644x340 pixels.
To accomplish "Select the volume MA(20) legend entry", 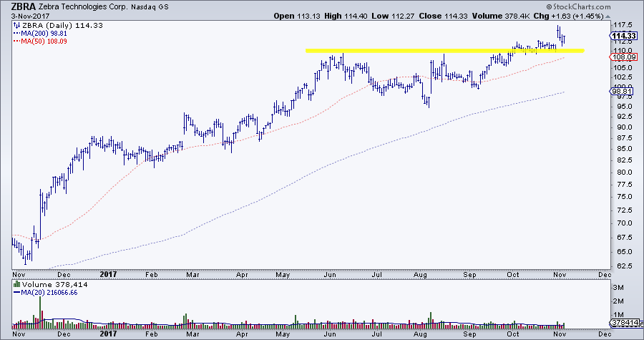I will (47, 293).
